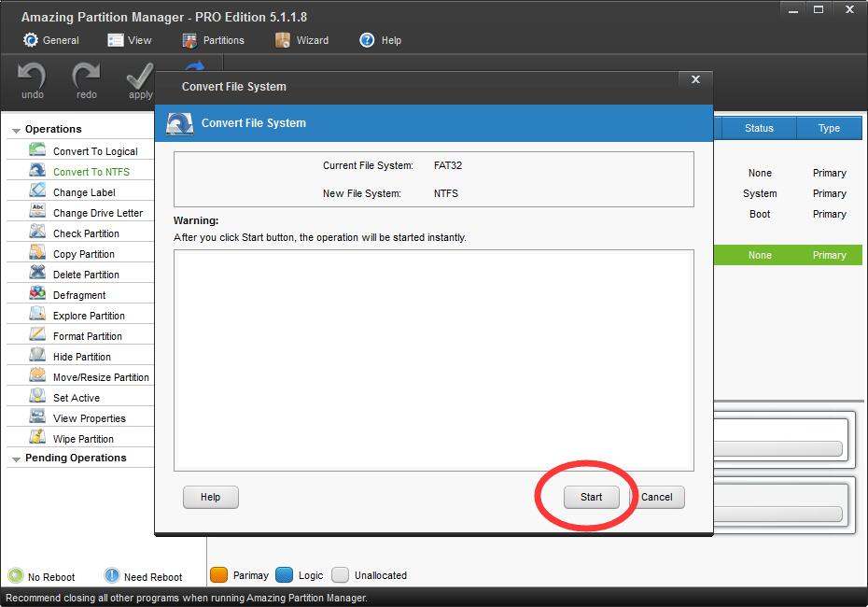The height and width of the screenshot is (607, 868).
Task: Minimize the Amazing Partition Manager window
Action: click(x=793, y=10)
